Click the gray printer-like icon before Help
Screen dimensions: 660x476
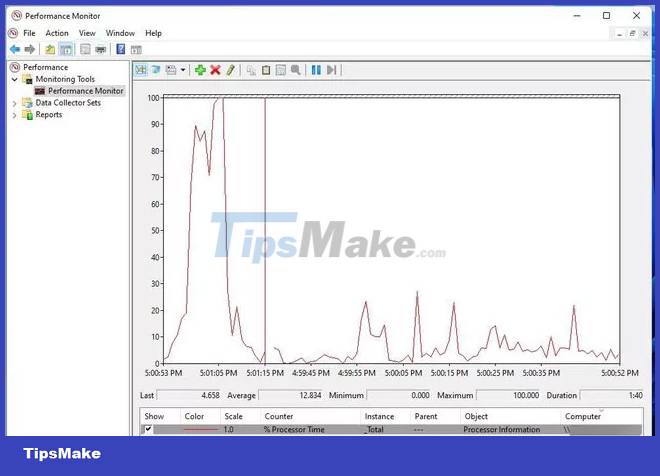tap(101, 50)
